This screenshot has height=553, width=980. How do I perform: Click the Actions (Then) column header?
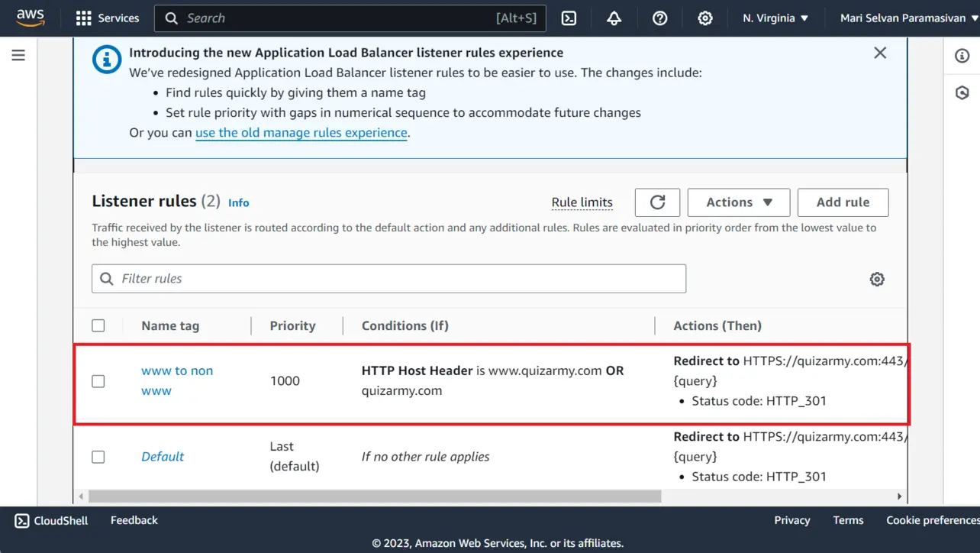(x=717, y=325)
